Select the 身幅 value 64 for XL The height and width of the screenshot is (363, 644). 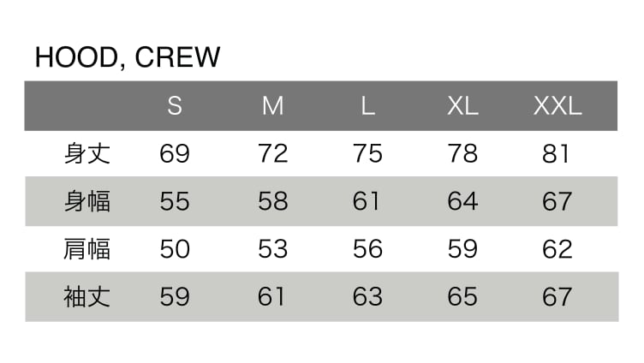point(462,202)
